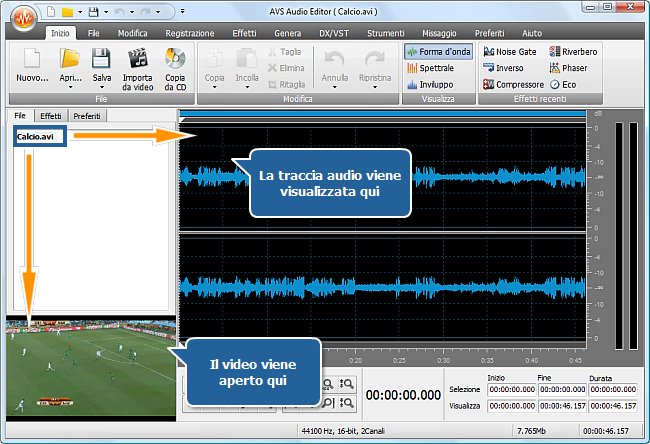Screen dimensions: 650x444
Task: Apply the Compressore effect
Action: [x=513, y=85]
